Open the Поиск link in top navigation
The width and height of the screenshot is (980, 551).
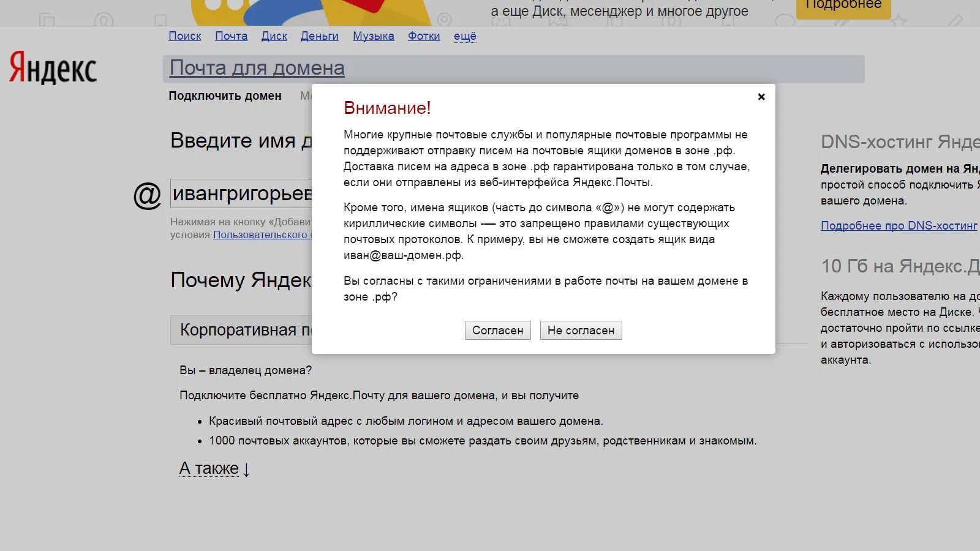coord(185,36)
